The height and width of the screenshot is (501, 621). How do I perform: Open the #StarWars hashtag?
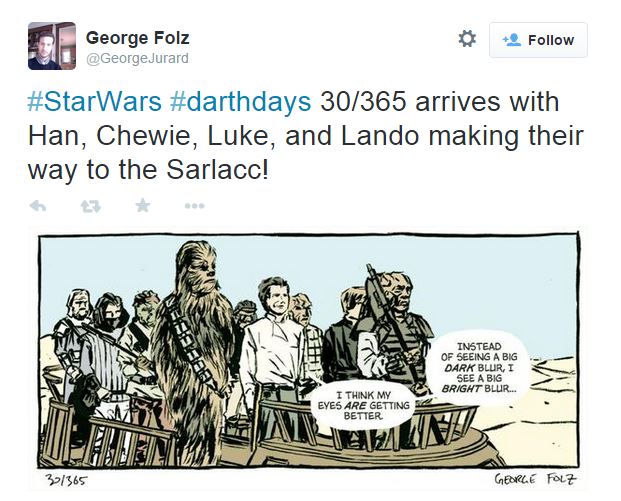pyautogui.click(x=95, y=101)
